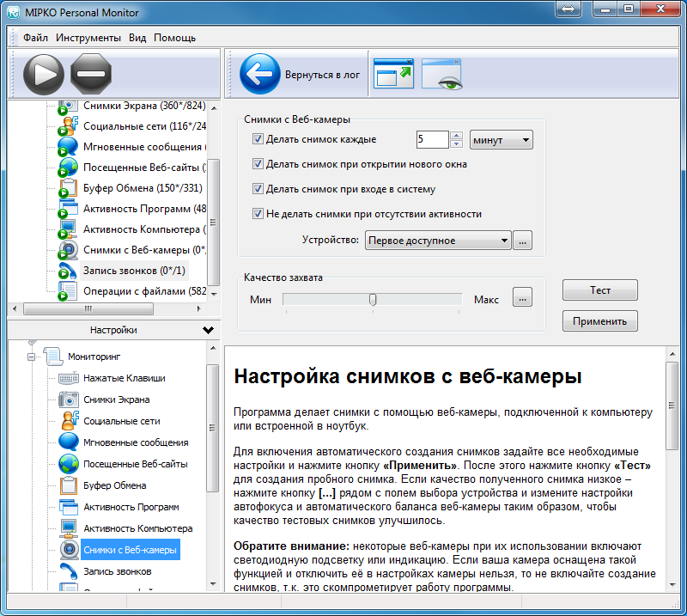This screenshot has height=616, width=687.
Task: Open Буфер Обмена clipboard icon in upper tree
Action: [68, 188]
